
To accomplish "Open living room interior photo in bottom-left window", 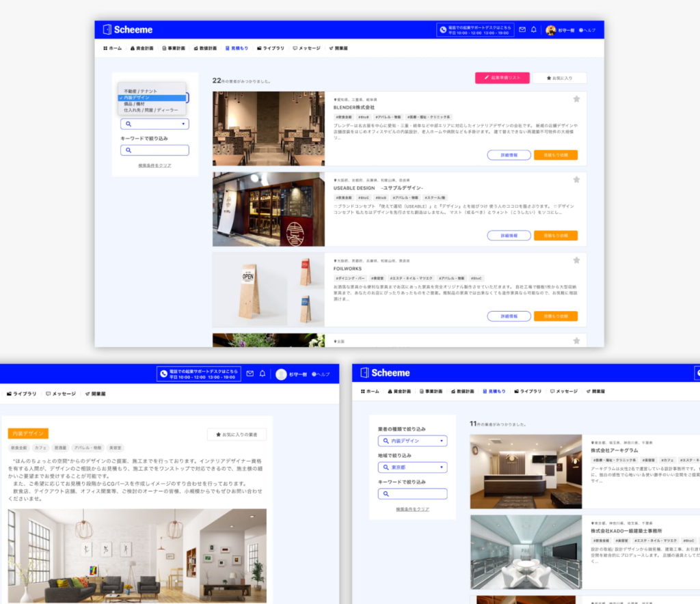I will (x=137, y=556).
